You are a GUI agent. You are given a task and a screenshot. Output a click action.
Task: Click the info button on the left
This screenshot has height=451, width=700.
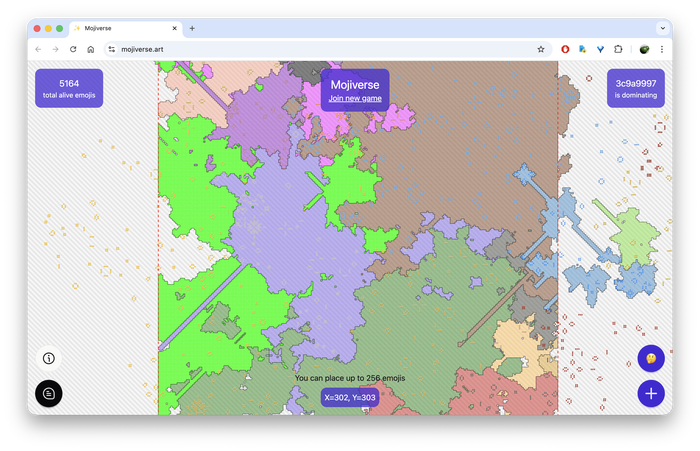tap(49, 358)
